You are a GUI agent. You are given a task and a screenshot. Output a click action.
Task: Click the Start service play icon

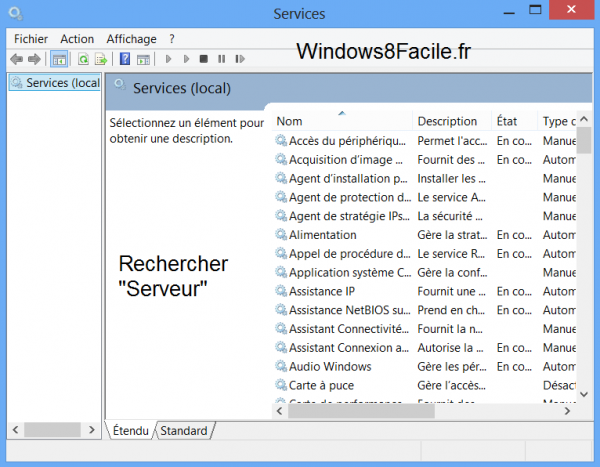(168, 59)
